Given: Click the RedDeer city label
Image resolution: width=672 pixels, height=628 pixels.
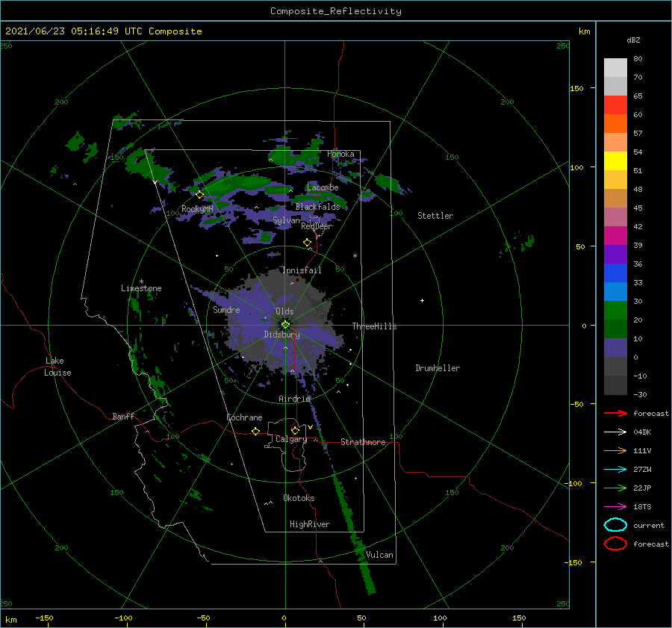Looking at the screenshot, I should point(317,226).
